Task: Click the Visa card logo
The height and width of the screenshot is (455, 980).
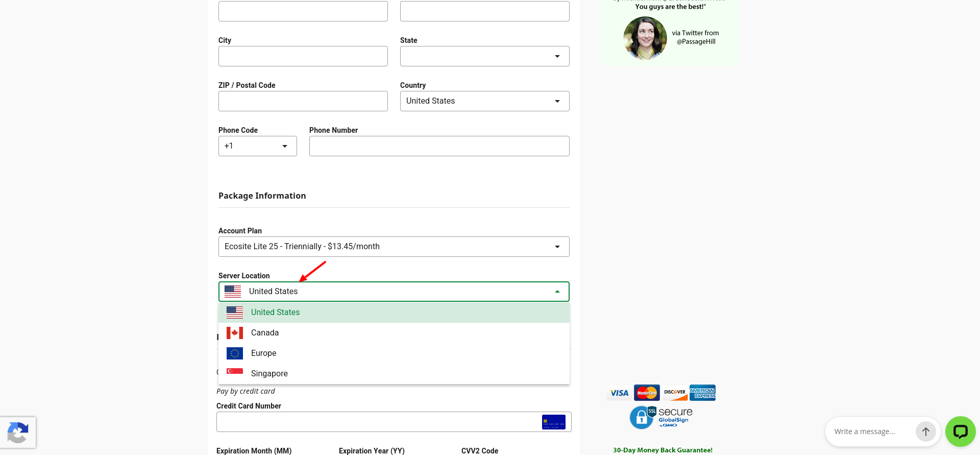Action: click(x=619, y=393)
